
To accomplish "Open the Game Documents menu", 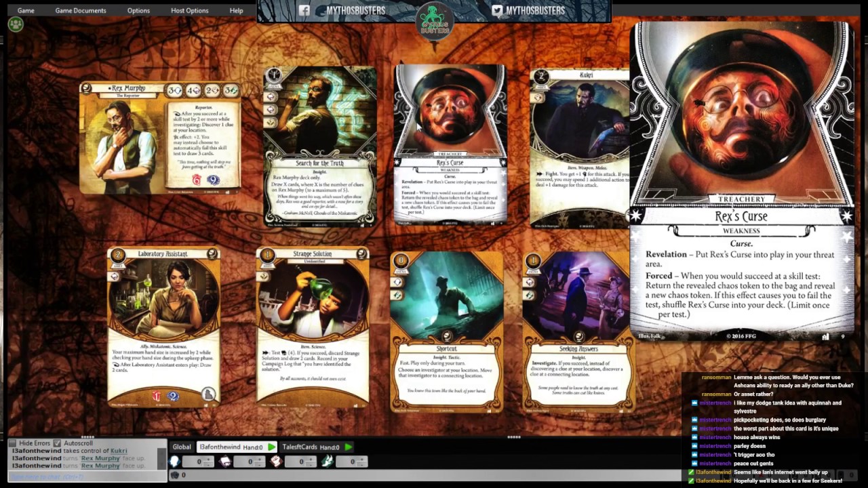I will click(81, 10).
